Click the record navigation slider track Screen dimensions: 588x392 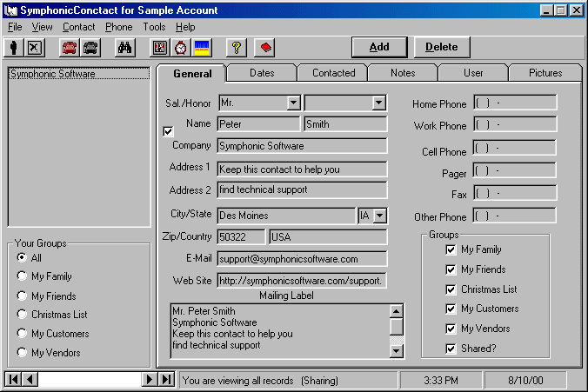tap(90, 379)
